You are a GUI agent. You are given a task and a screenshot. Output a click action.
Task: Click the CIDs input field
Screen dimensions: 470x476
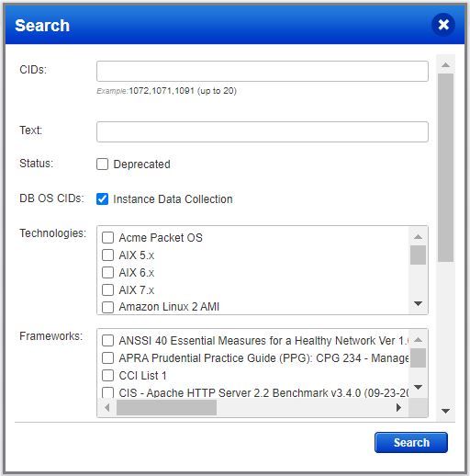[263, 71]
